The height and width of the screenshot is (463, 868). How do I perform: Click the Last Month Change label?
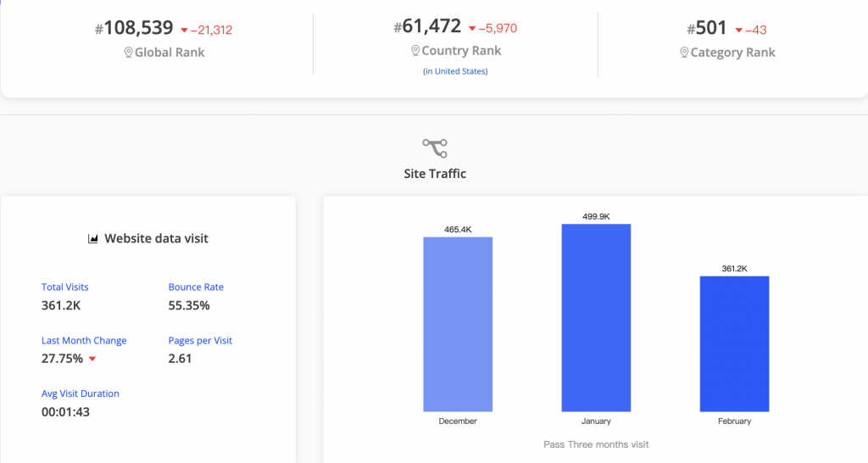(84, 341)
